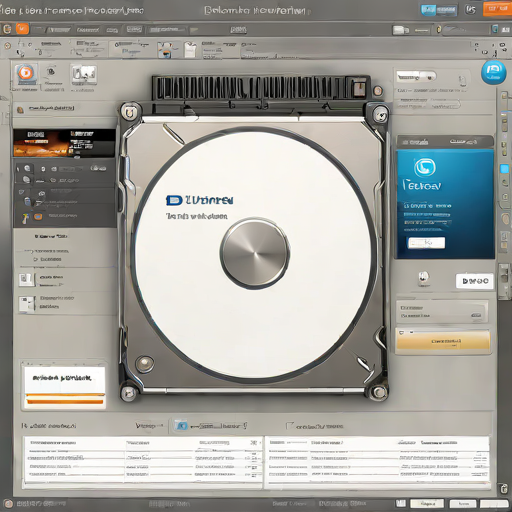The height and width of the screenshot is (512, 512).
Task: Click the round icon at bottom-left of the status bar
Action: click(x=8, y=503)
